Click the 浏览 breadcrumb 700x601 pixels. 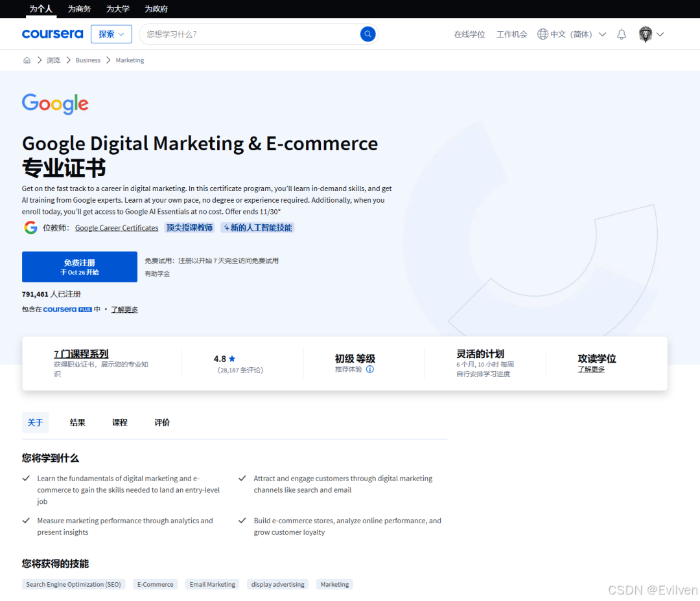(x=54, y=60)
